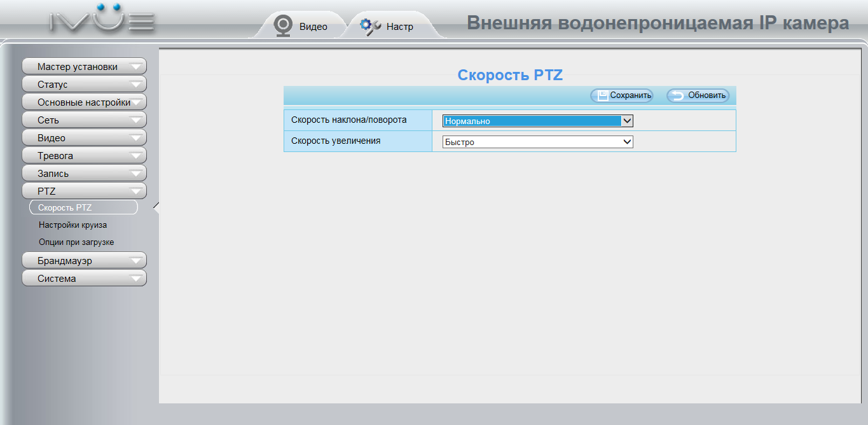Save settings with the Сохранить button
The image size is (868, 425).
pyautogui.click(x=621, y=95)
